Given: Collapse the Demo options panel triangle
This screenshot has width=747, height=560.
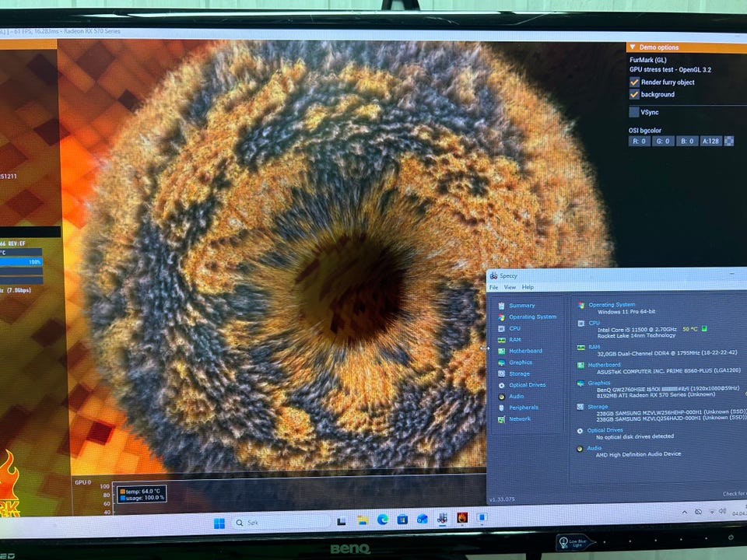Looking at the screenshot, I should (x=632, y=47).
